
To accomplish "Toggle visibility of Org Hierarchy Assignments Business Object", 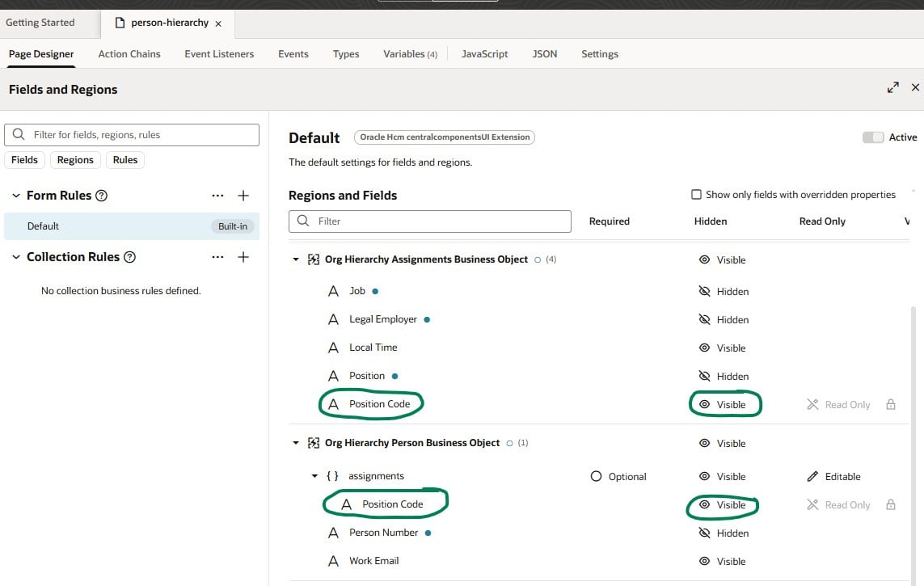I will [722, 259].
